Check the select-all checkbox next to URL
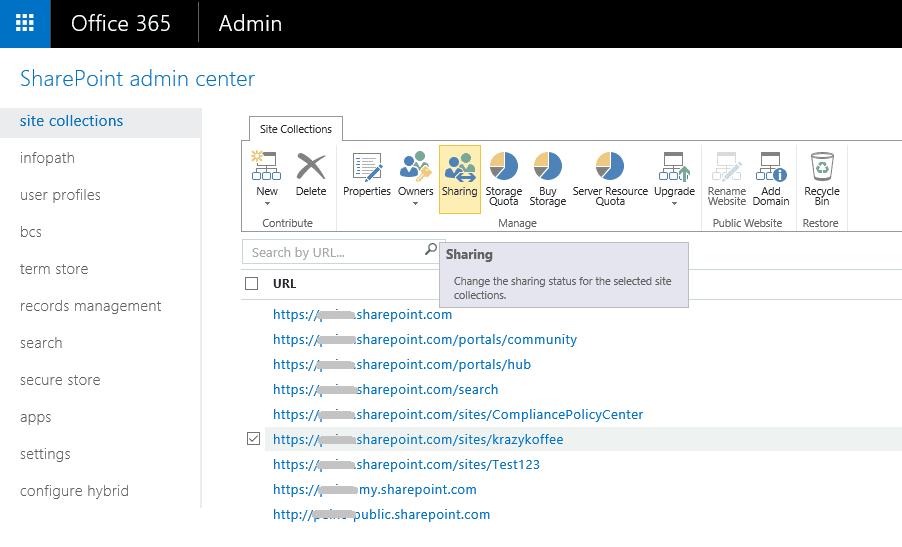The image size is (902, 547). click(251, 284)
